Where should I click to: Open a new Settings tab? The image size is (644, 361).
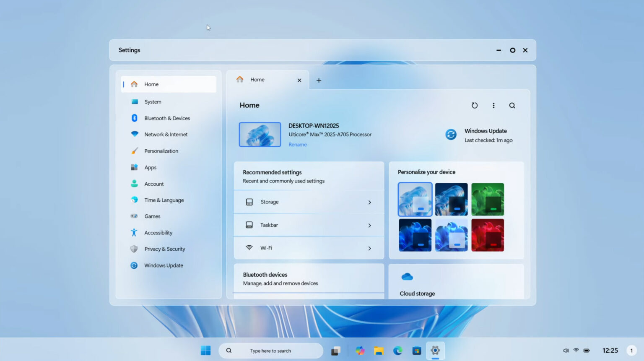tap(319, 80)
